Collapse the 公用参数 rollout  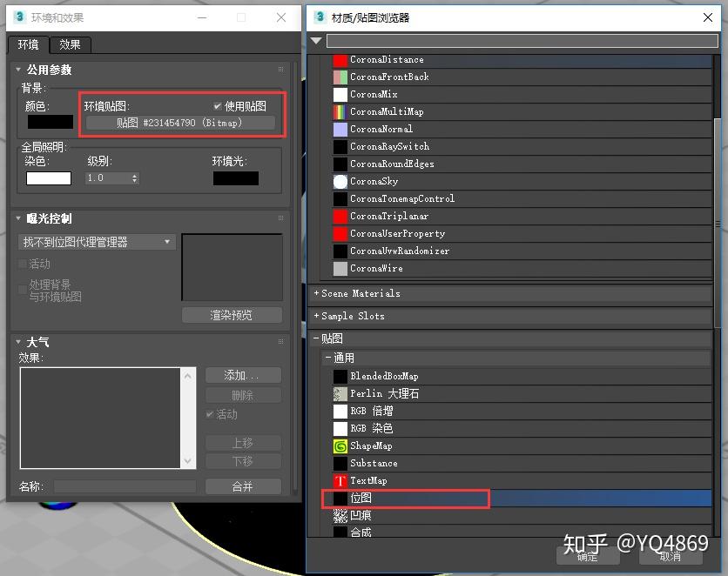click(18, 70)
